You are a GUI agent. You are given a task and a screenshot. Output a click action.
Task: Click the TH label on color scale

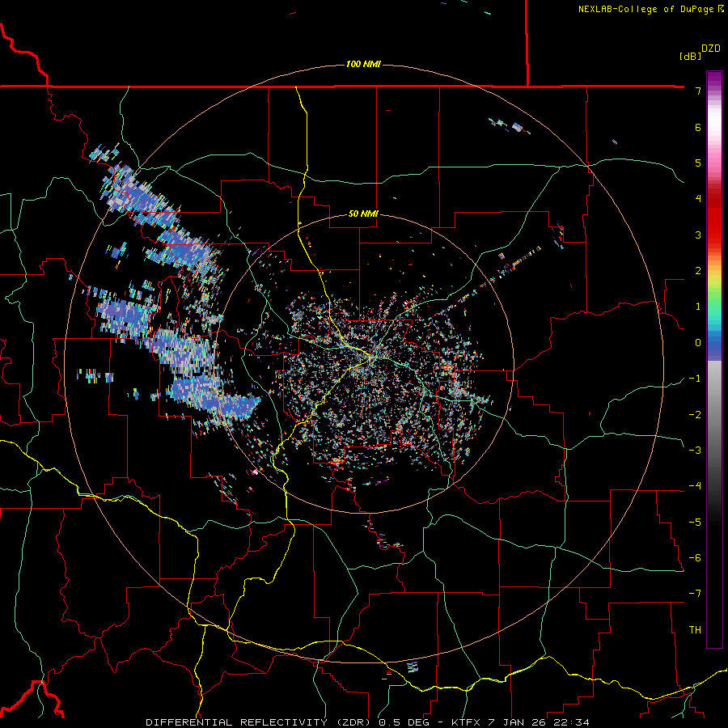coord(695,630)
